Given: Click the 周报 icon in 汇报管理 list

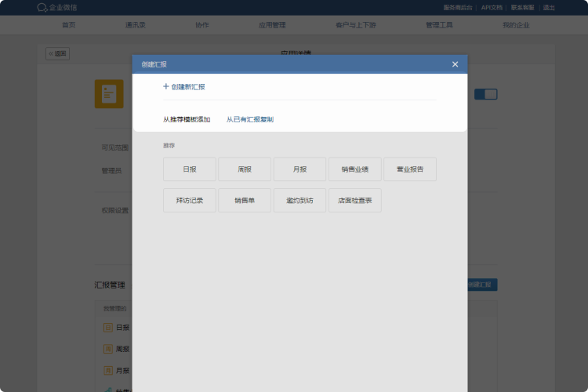Looking at the screenshot, I should [x=108, y=349].
